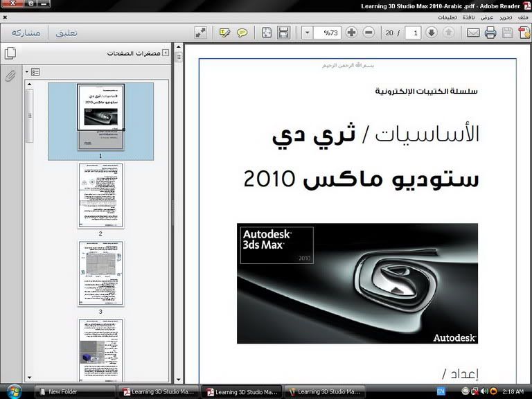The height and width of the screenshot is (399, 532).
Task: Click the مصغرات الصفحات panel title
Action: 134,53
